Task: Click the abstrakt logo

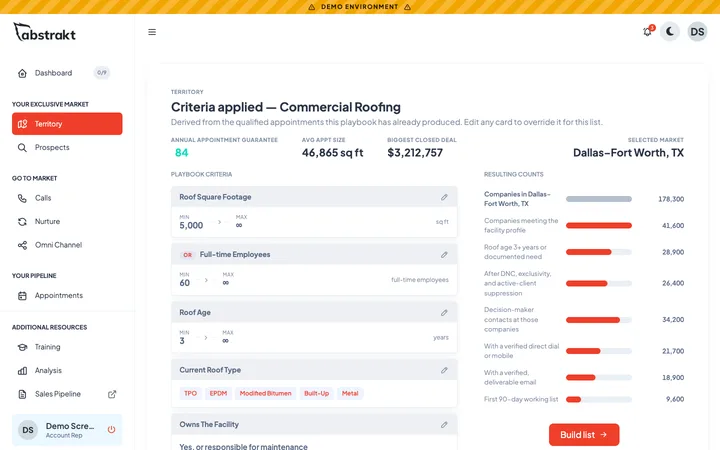Action: [45, 32]
